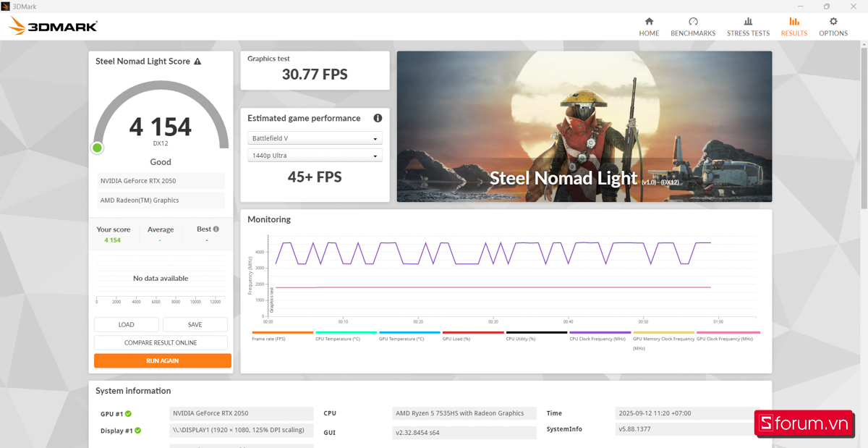Click warning triangle next to Steel Nomad Light Score
The height and width of the screenshot is (448, 868).
pos(197,62)
